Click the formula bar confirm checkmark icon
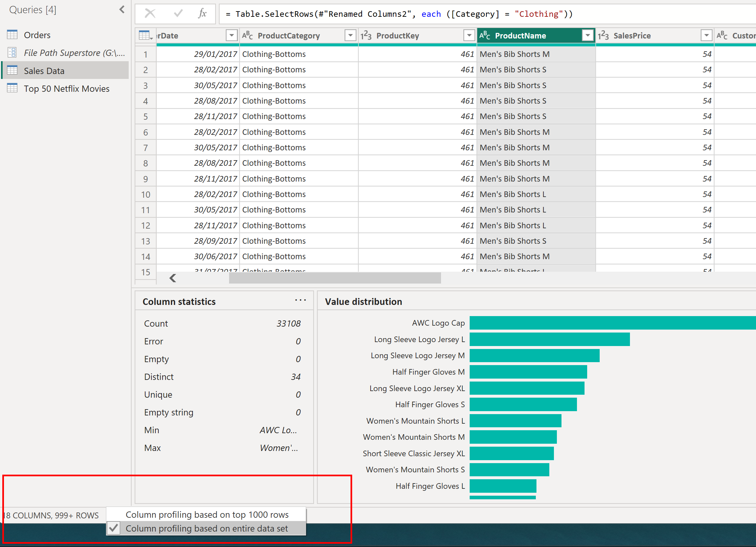Screen dimensions: 756x547 (x=178, y=14)
